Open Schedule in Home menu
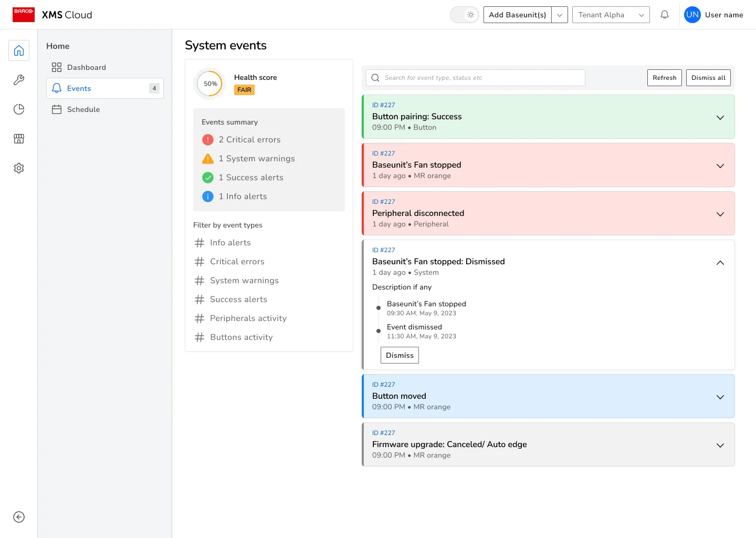Image resolution: width=756 pixels, height=538 pixels. coord(83,109)
